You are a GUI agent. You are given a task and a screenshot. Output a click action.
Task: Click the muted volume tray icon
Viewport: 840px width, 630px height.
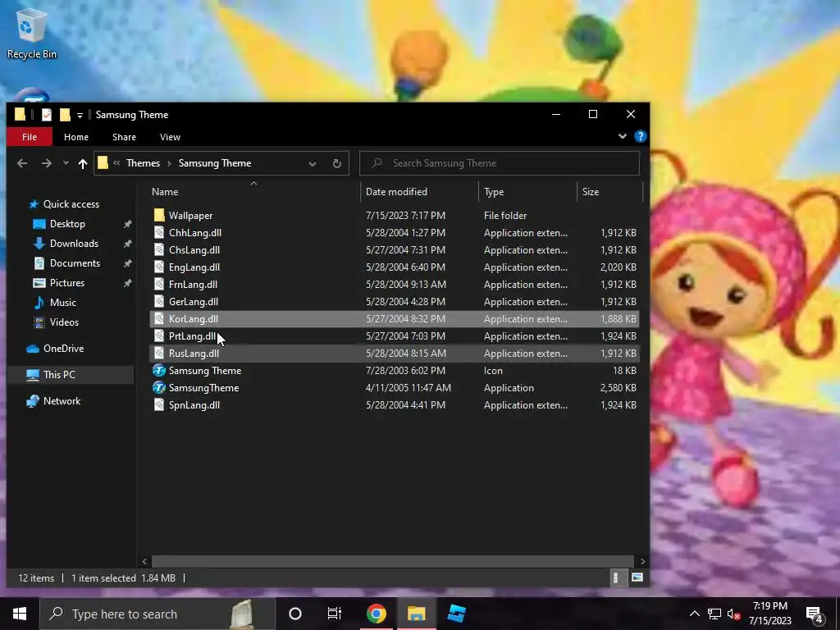click(x=733, y=614)
